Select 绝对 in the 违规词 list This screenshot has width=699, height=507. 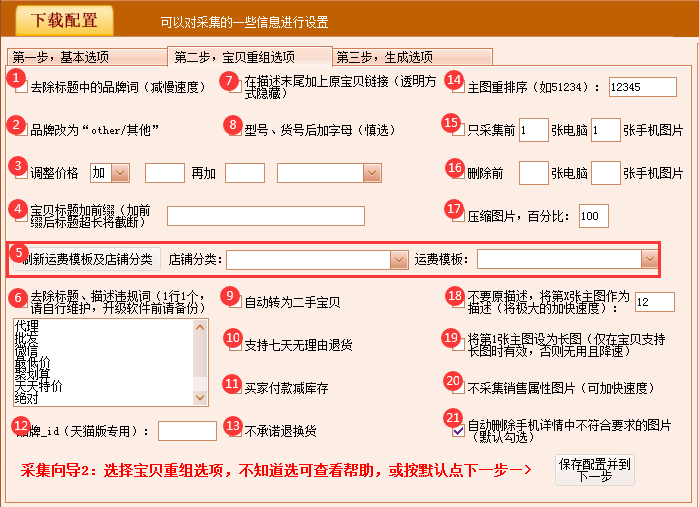pos(27,398)
